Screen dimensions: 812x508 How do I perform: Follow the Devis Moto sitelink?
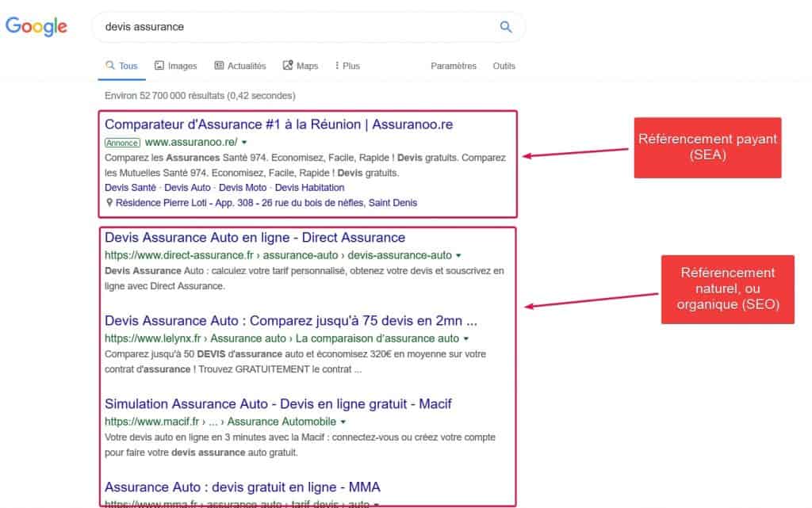(x=242, y=188)
